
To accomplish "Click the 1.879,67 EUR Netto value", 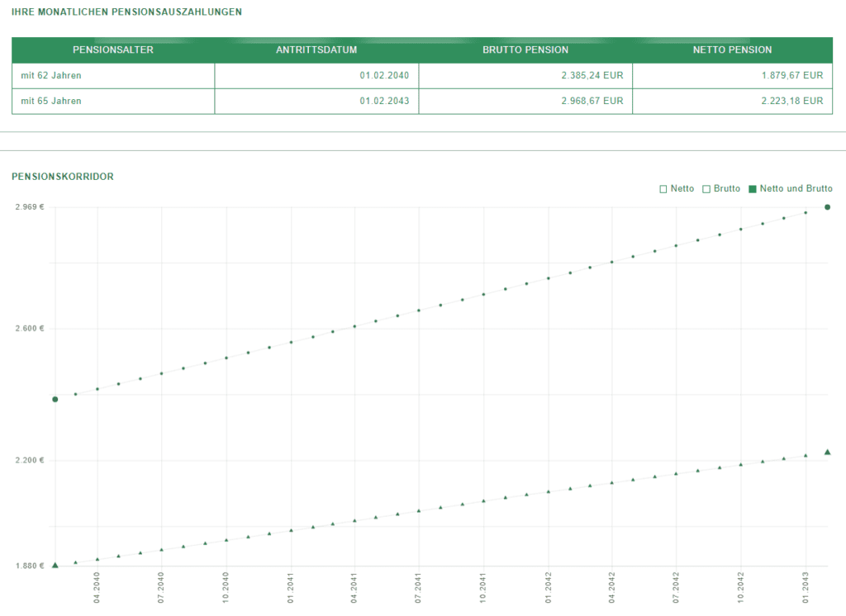I will tap(791, 75).
